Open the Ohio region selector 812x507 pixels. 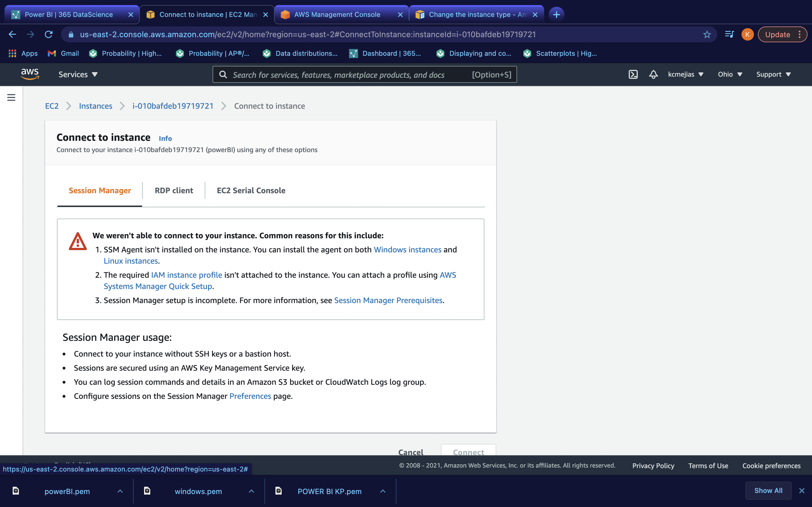coord(730,74)
